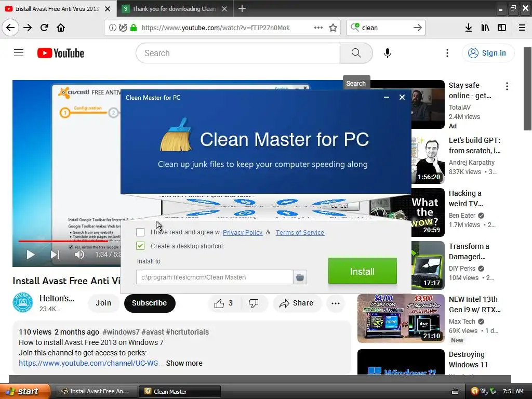Switch to Thank you for downloading Clean tab
The image size is (532, 399).
[174, 9]
